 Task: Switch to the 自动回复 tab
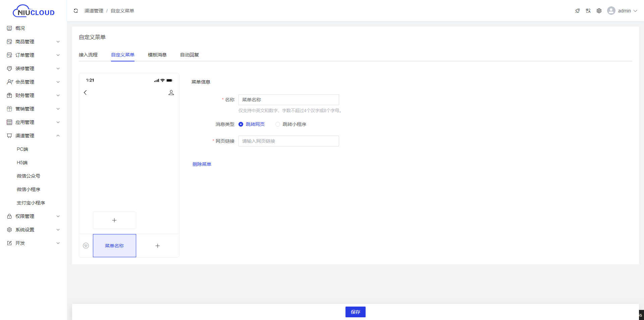point(190,55)
